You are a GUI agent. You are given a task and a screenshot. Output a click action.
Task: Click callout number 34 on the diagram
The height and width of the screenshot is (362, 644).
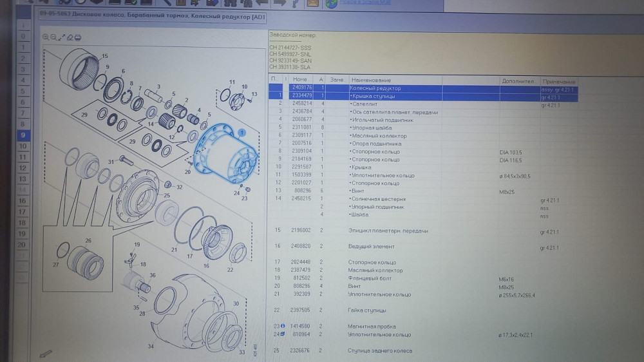click(151, 346)
